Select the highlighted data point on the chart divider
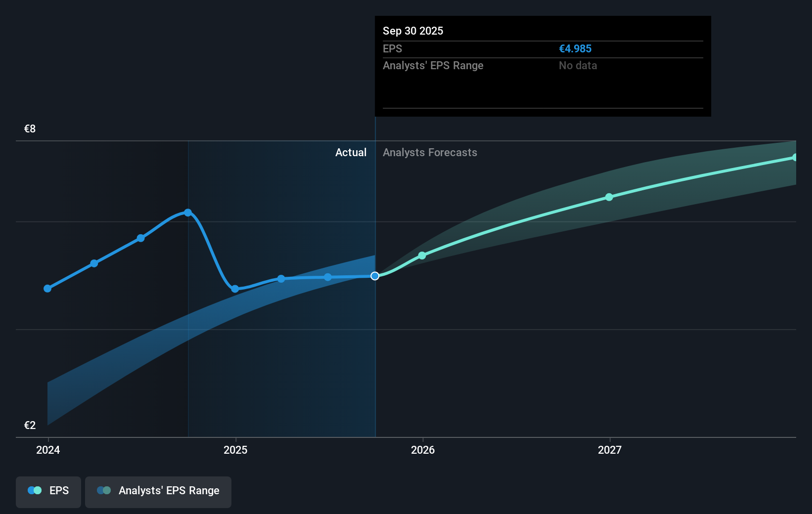The height and width of the screenshot is (514, 812). pos(375,276)
